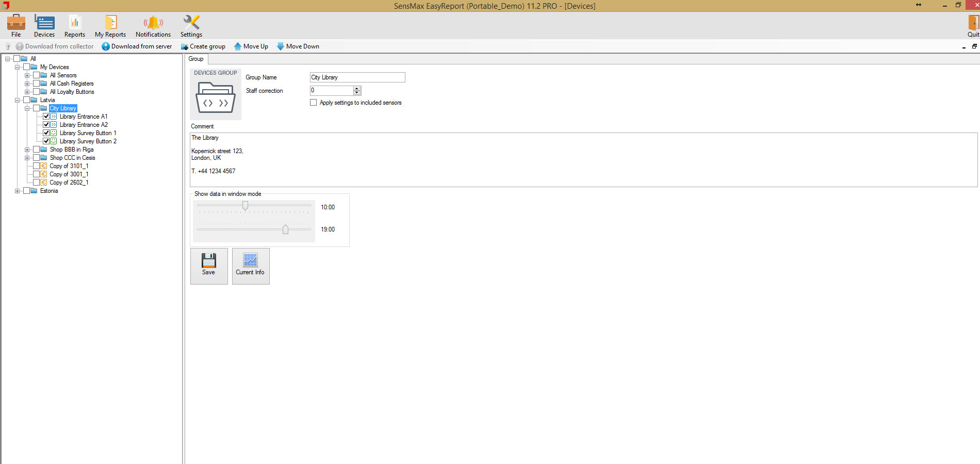Collapse the My Devices node

pos(17,67)
